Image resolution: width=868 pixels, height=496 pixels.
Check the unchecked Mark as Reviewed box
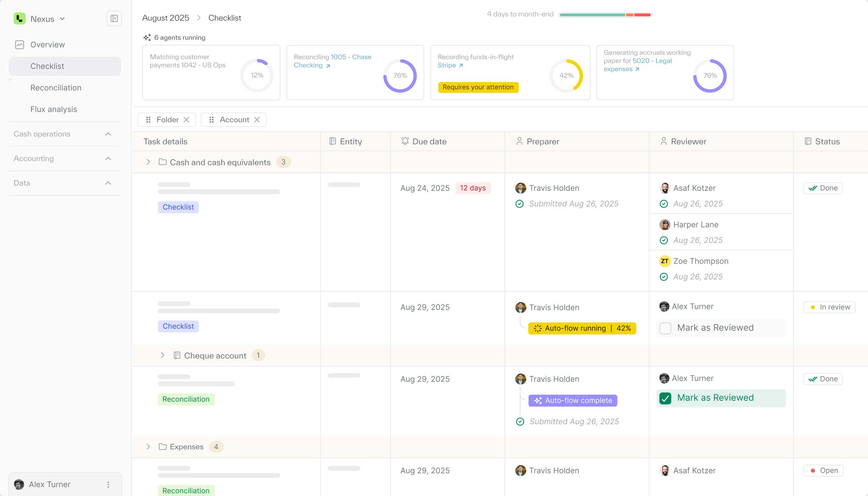pos(665,328)
